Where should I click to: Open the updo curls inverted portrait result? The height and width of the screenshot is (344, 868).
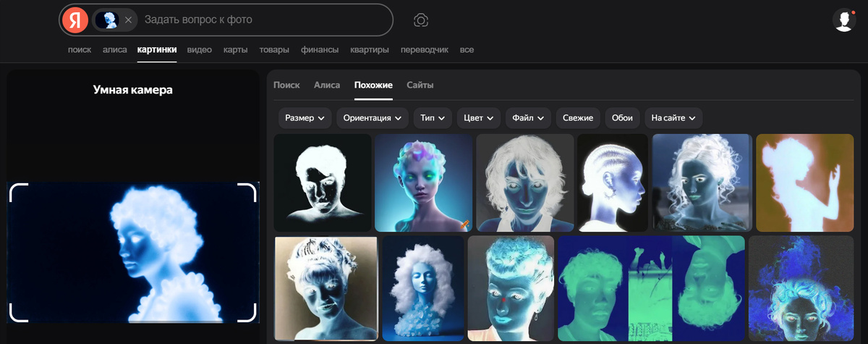(x=702, y=183)
